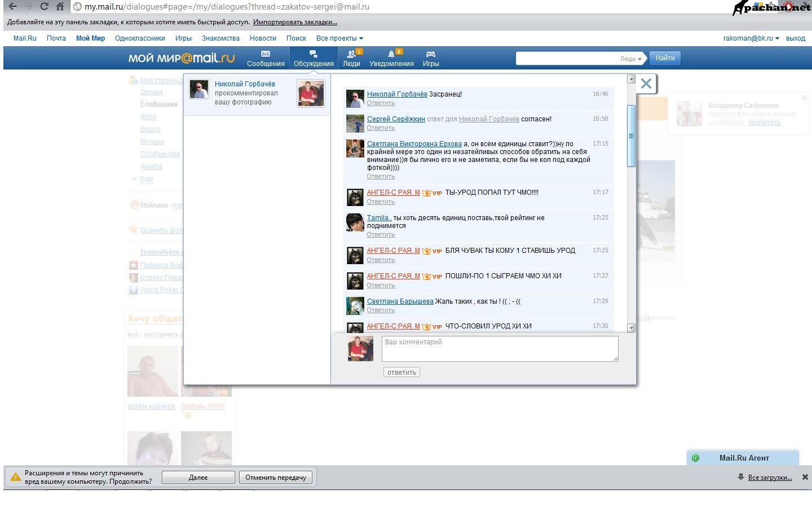Close the dialogues popup with the X

[x=646, y=84]
